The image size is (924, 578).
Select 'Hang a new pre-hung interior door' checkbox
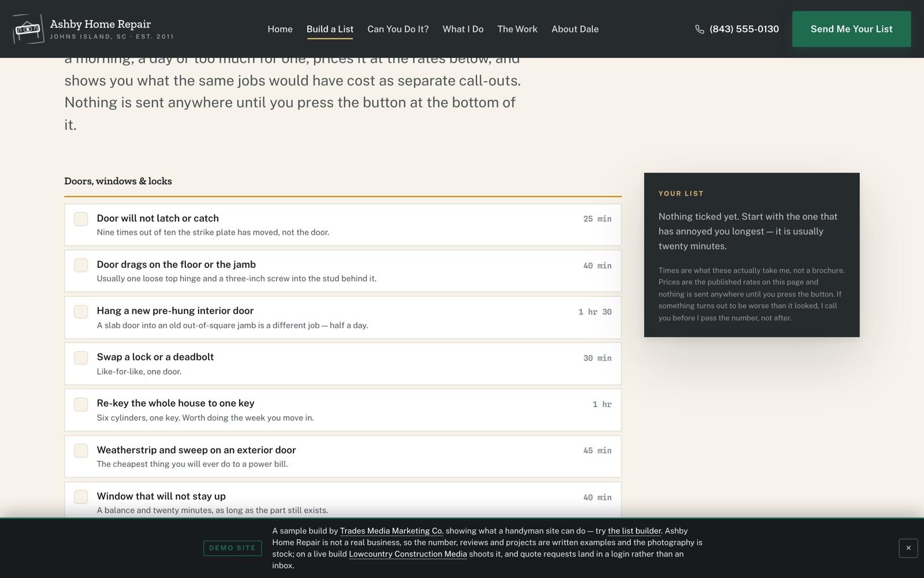pyautogui.click(x=81, y=312)
